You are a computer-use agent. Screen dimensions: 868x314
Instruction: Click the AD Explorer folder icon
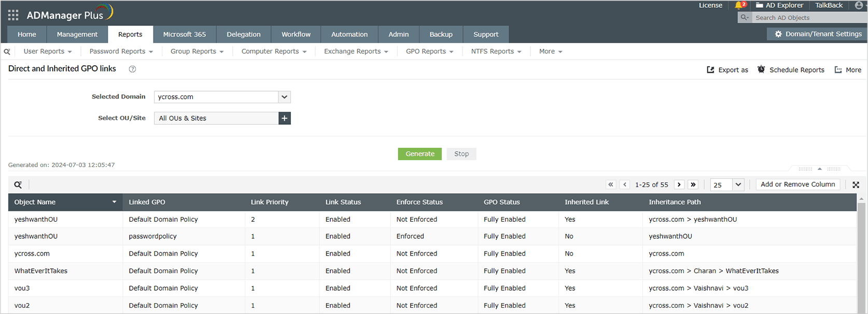click(x=760, y=5)
